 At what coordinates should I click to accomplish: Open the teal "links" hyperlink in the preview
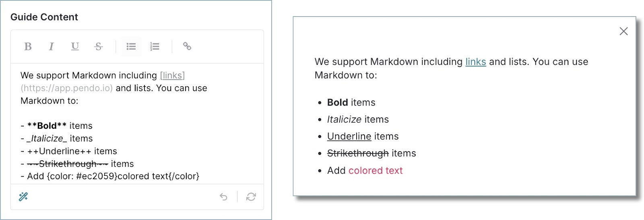tap(476, 62)
